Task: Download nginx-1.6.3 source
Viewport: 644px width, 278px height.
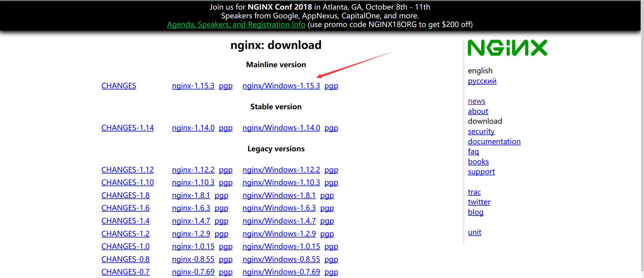Action: pyautogui.click(x=191, y=208)
